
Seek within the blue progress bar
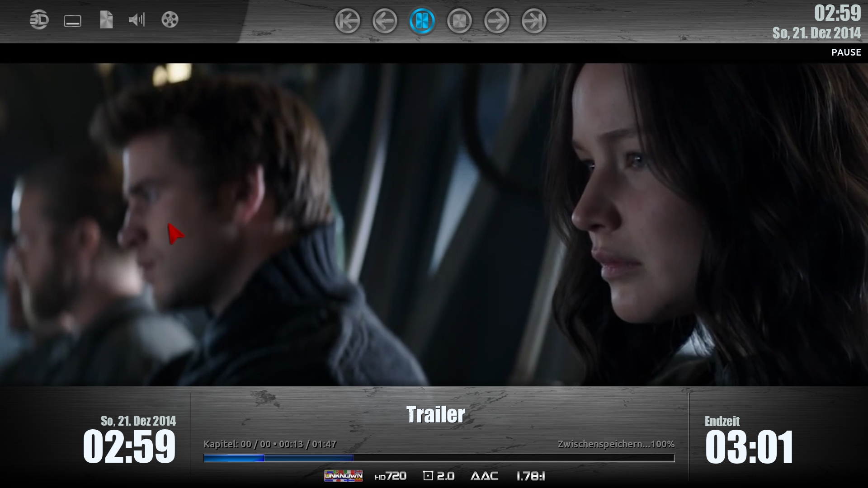pyautogui.click(x=439, y=458)
